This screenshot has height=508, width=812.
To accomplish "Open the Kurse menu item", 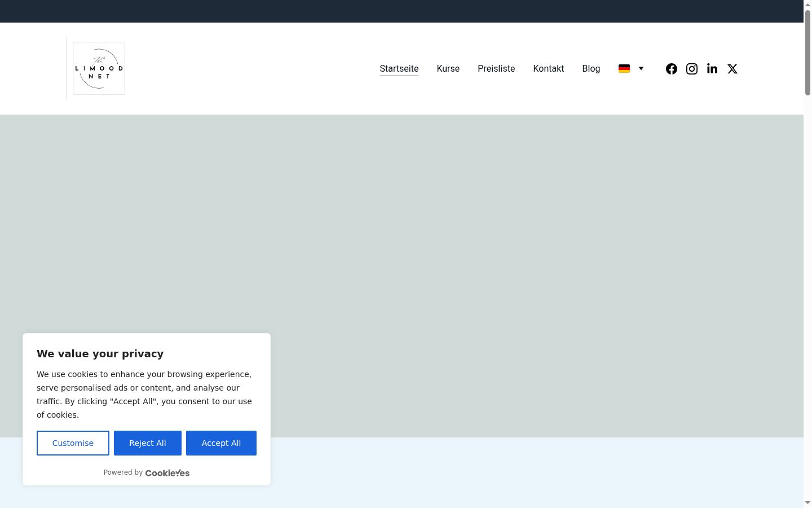I will point(448,69).
